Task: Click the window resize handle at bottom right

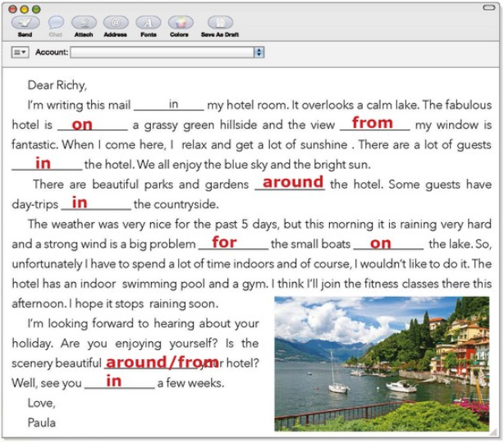Action: point(493,433)
